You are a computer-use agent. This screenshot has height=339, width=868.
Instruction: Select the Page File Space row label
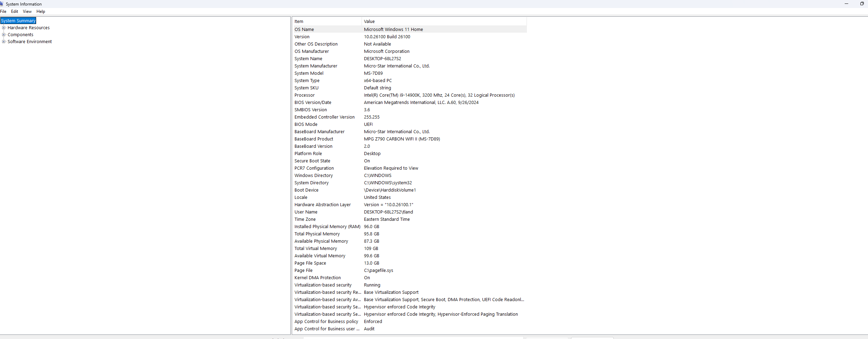pos(310,263)
